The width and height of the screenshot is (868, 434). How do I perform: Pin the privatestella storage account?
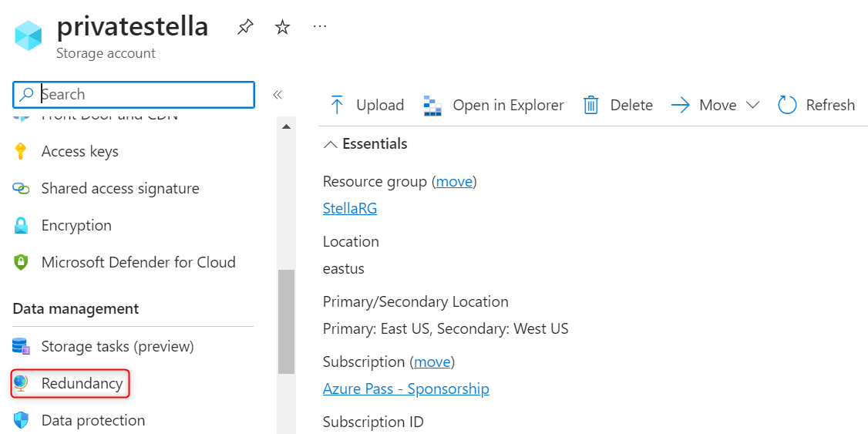[245, 28]
